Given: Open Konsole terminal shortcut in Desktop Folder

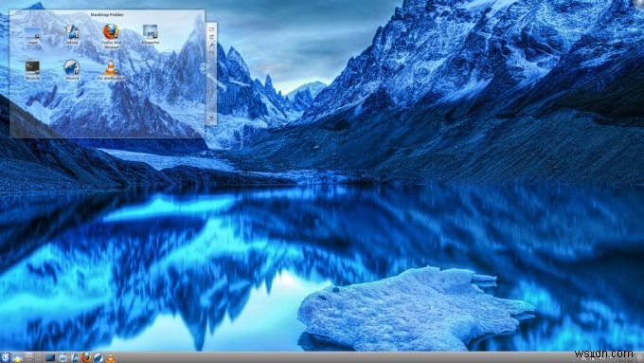Looking at the screenshot, I should click(x=32, y=69).
